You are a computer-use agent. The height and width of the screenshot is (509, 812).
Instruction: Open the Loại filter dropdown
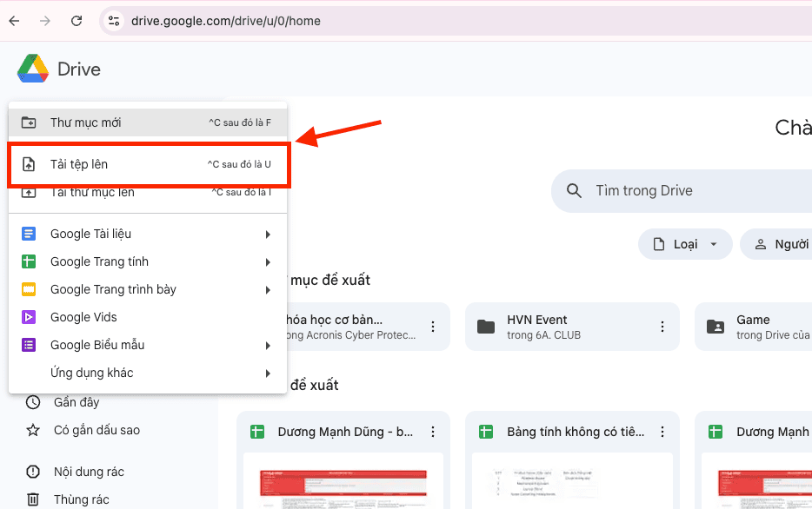click(685, 244)
